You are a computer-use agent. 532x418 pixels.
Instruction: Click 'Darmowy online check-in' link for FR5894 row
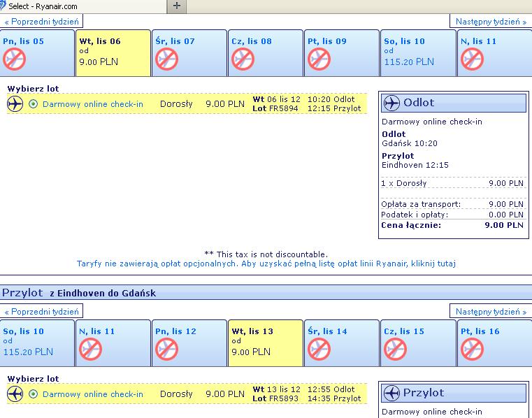click(x=93, y=104)
